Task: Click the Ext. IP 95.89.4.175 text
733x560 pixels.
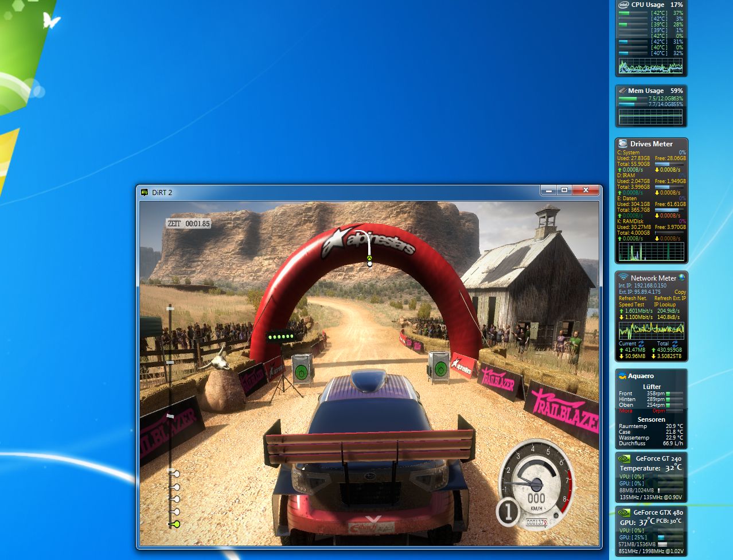Action: (x=640, y=291)
